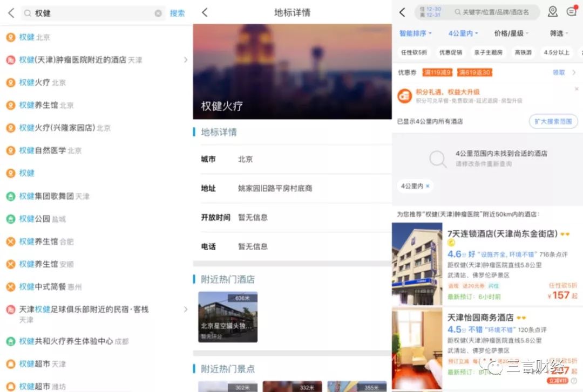Select suggestion 权健养生馆 安顺
This screenshot has width=583, height=392.
(46, 264)
